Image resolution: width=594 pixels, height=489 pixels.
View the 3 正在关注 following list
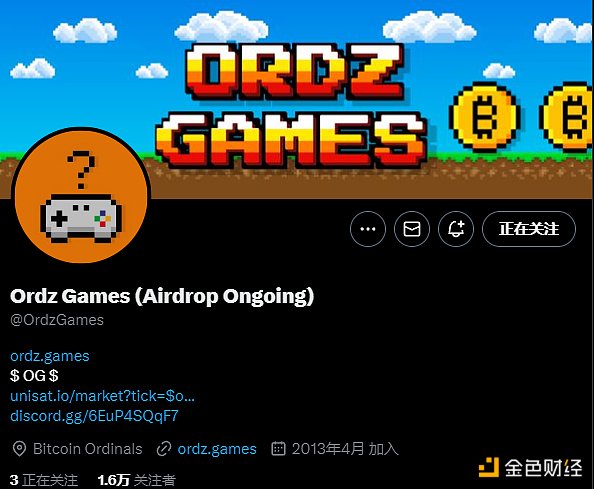coord(44,480)
